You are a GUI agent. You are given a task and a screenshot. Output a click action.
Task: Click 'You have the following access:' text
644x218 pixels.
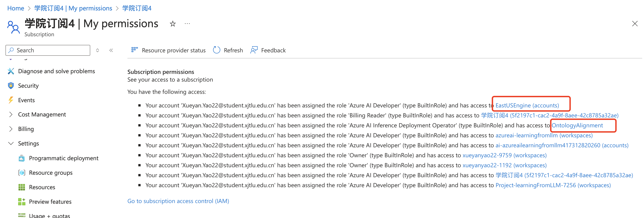[x=167, y=92]
